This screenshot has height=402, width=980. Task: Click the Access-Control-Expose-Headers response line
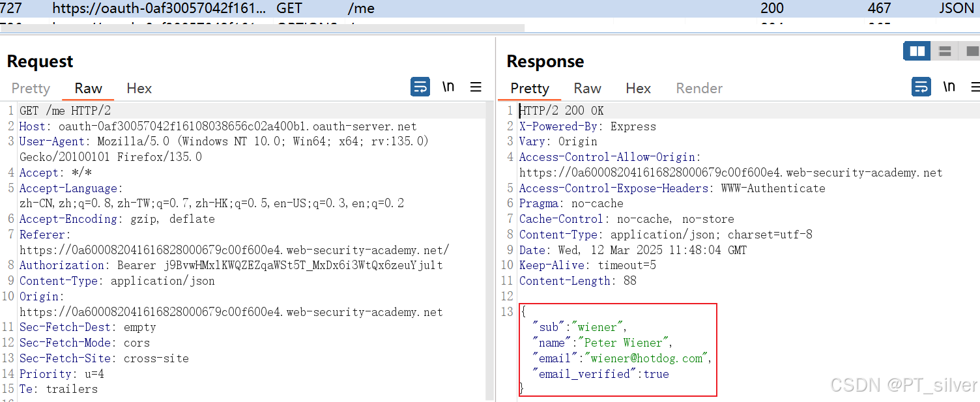672,188
